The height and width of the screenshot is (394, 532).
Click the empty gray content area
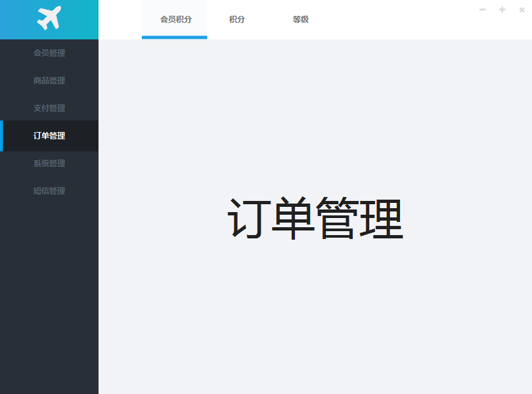pyautogui.click(x=315, y=315)
